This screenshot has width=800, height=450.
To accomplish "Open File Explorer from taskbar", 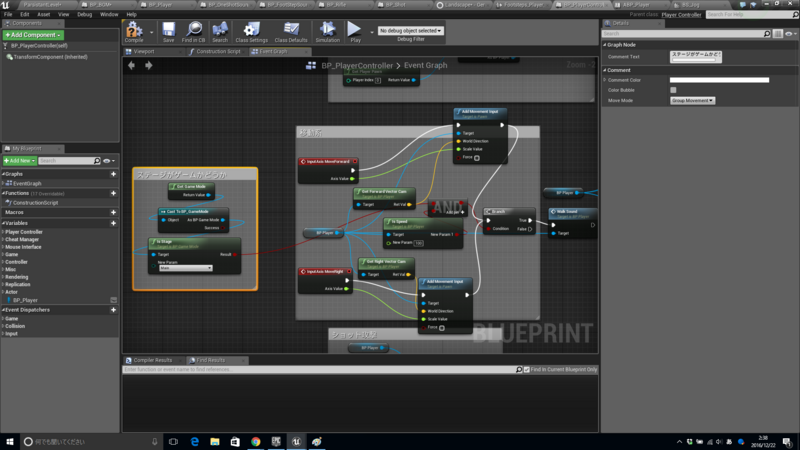I will pos(215,442).
